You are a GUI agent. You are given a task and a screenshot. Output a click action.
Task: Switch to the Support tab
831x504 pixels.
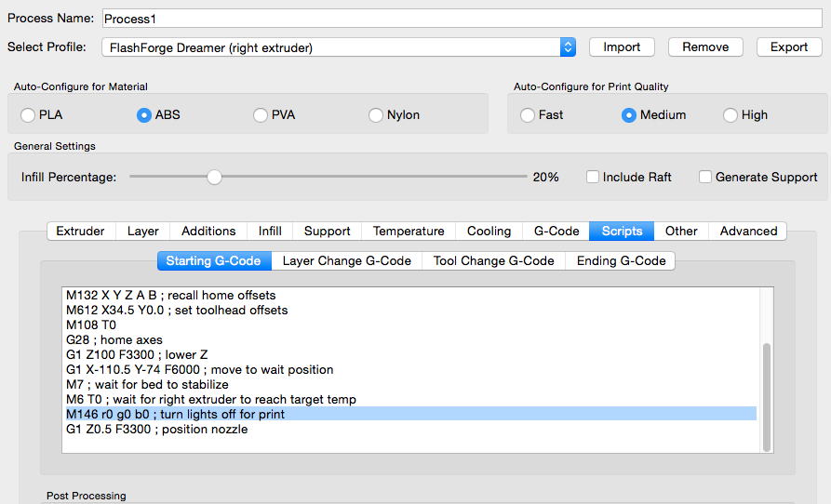327,232
